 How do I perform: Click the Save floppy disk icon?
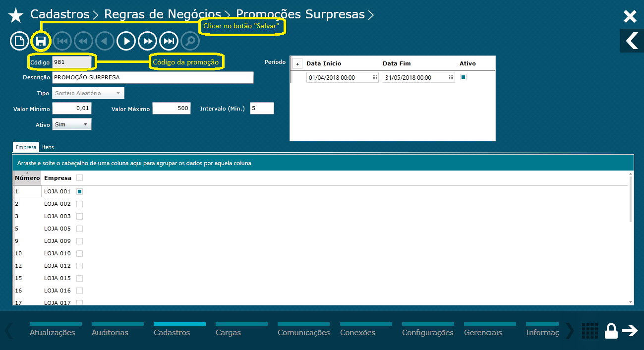[41, 41]
